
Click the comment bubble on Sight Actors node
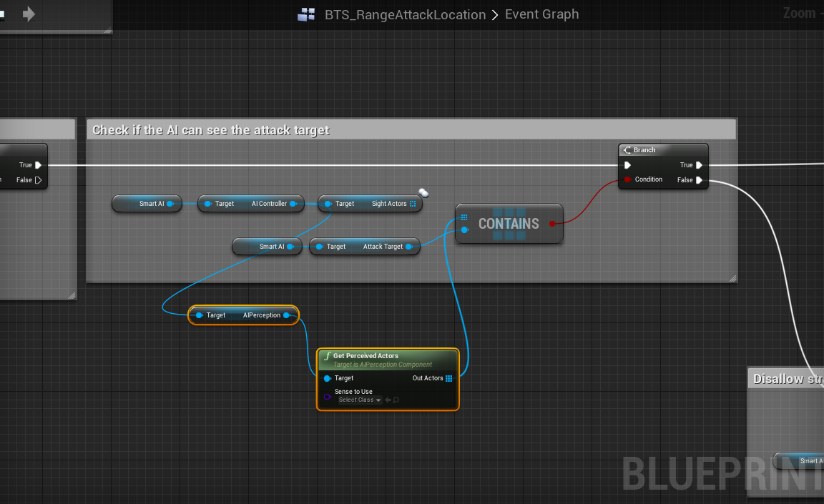tap(423, 193)
